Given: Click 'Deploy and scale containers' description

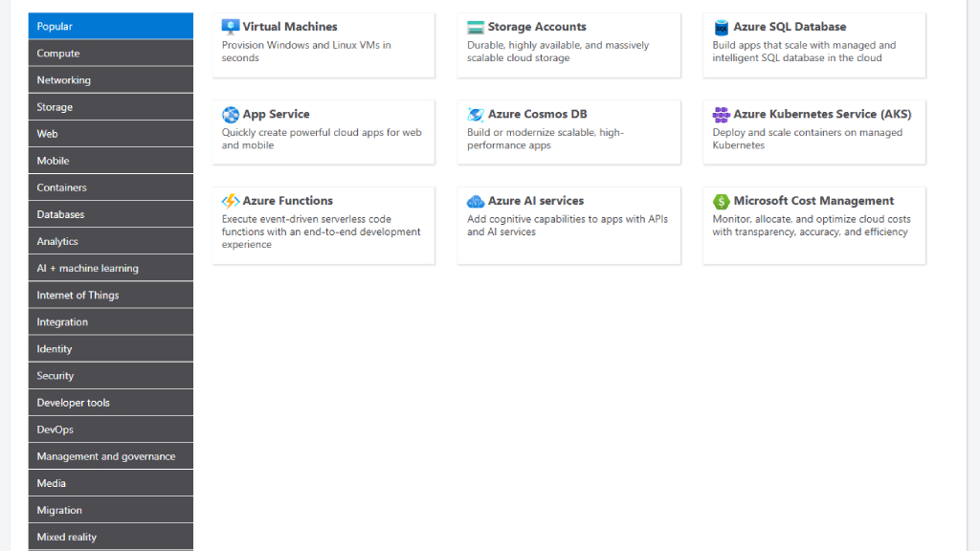Looking at the screenshot, I should click(x=808, y=139).
